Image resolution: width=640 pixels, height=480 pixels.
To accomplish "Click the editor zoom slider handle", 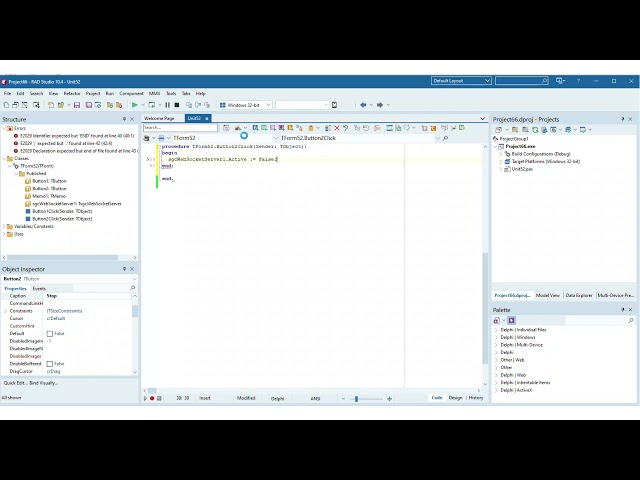I will (356, 399).
